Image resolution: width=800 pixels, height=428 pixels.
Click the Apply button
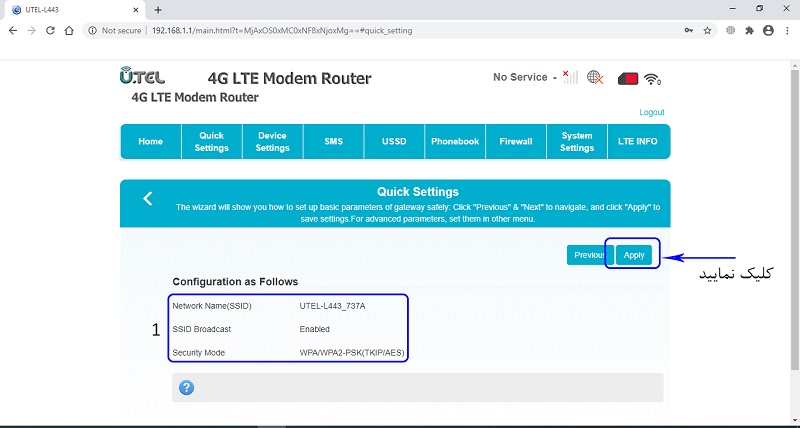tap(634, 255)
